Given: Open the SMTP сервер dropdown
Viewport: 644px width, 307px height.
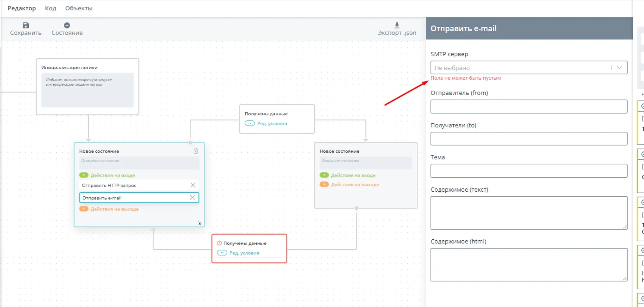Looking at the screenshot, I should click(528, 68).
